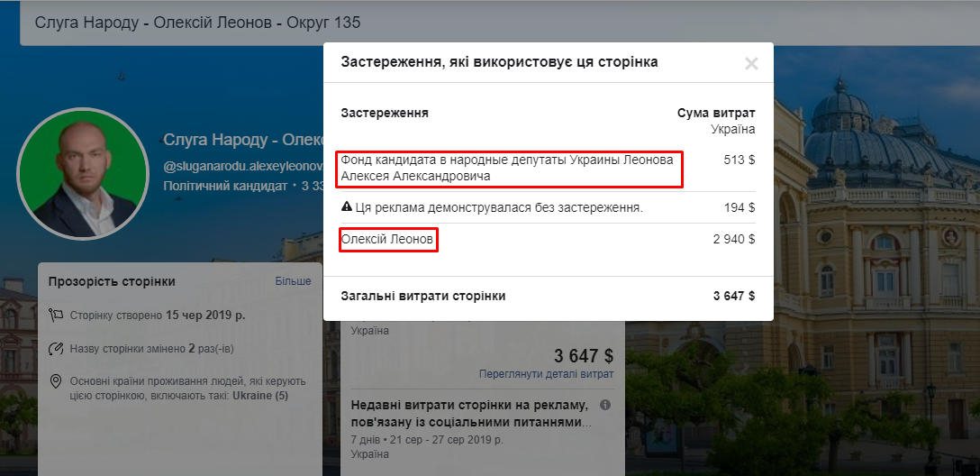Click date range '7 днів • 21 сер - 27 сер 2019 р.'

click(x=427, y=440)
